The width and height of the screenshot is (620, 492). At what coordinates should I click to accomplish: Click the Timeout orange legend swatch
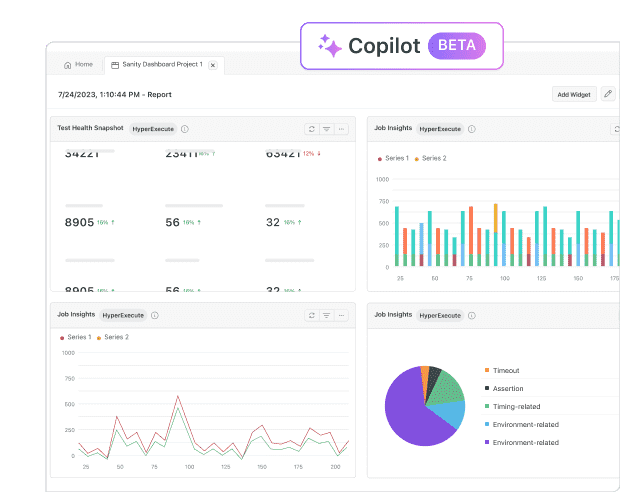pyautogui.click(x=487, y=371)
